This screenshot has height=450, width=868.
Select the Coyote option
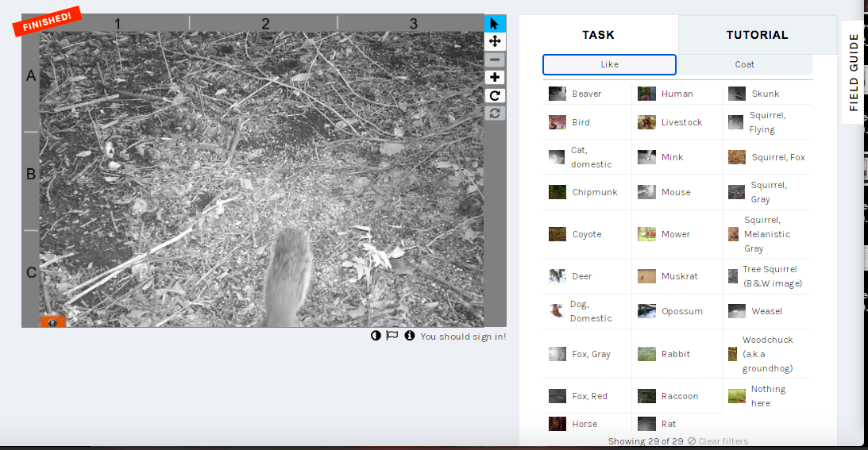(x=587, y=234)
